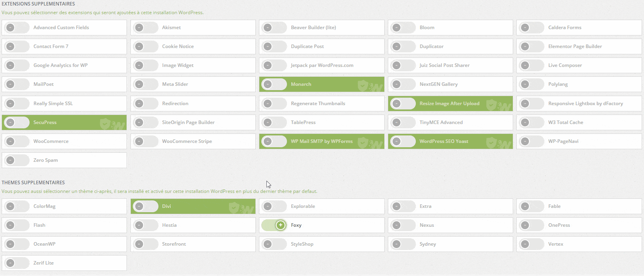Image resolution: width=644 pixels, height=276 pixels.
Task: Toggle the highlighted Divi theme switch
Action: coord(145,206)
